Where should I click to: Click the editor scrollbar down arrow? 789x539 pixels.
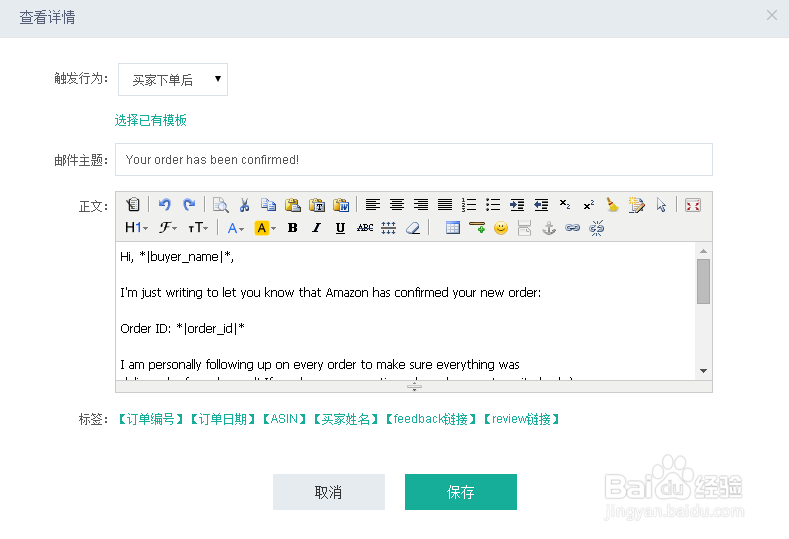click(x=703, y=371)
